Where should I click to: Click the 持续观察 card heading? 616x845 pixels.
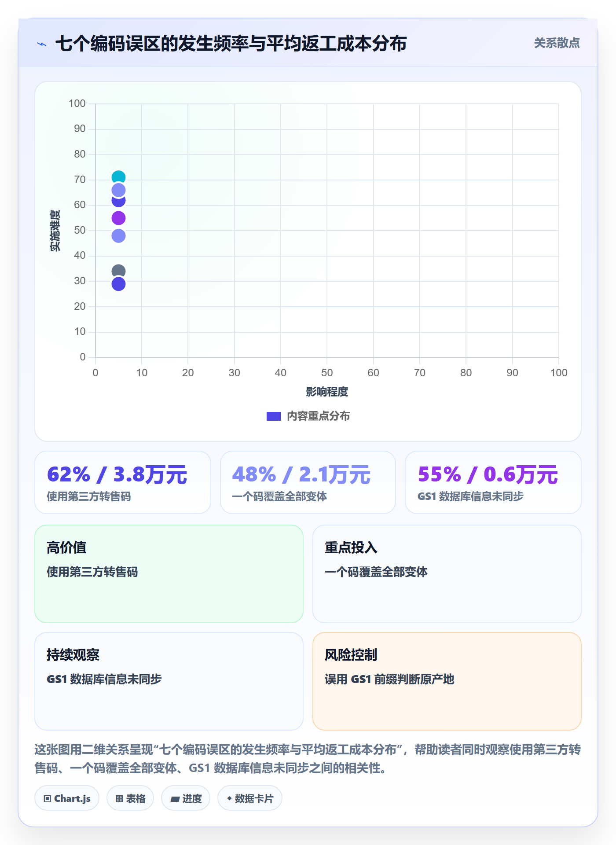[x=73, y=655]
